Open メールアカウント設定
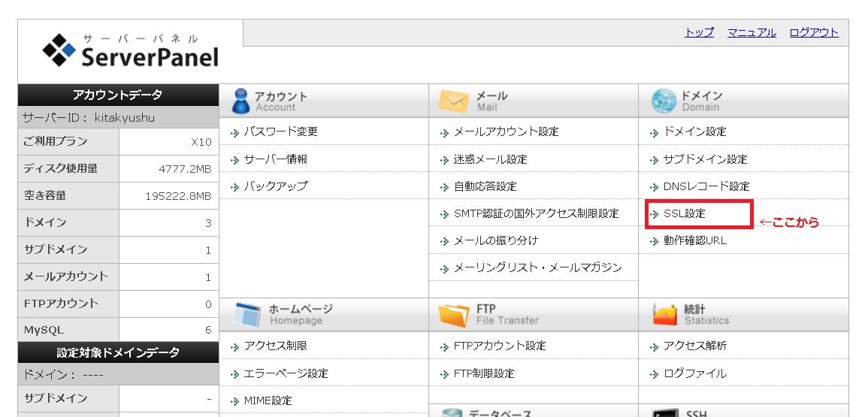Screen dimensions: 868x417 tap(506, 131)
